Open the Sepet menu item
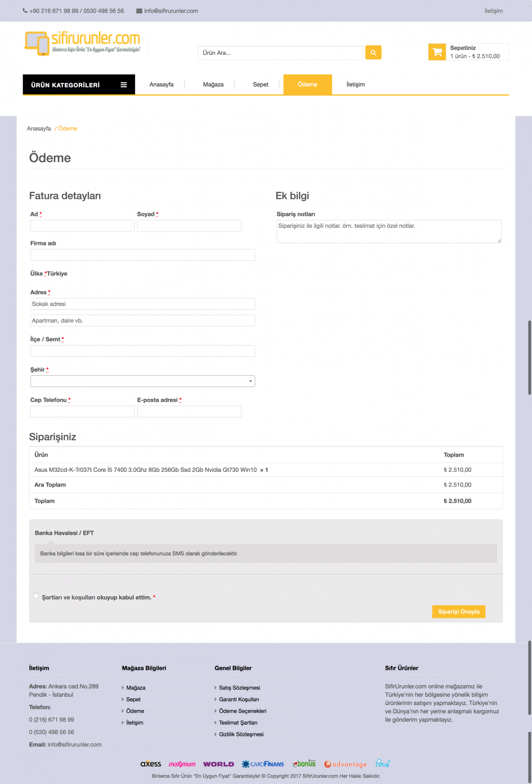 pos(261,85)
